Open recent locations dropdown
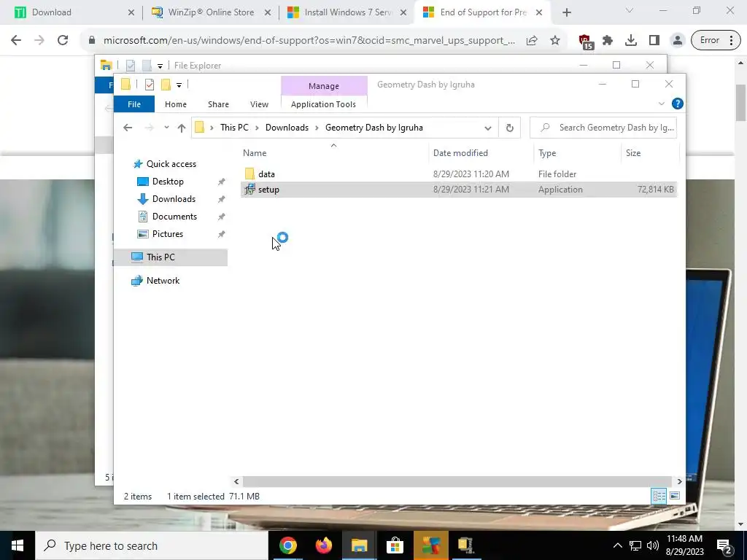Screen dimensions: 747x560 pyautogui.click(x=166, y=128)
